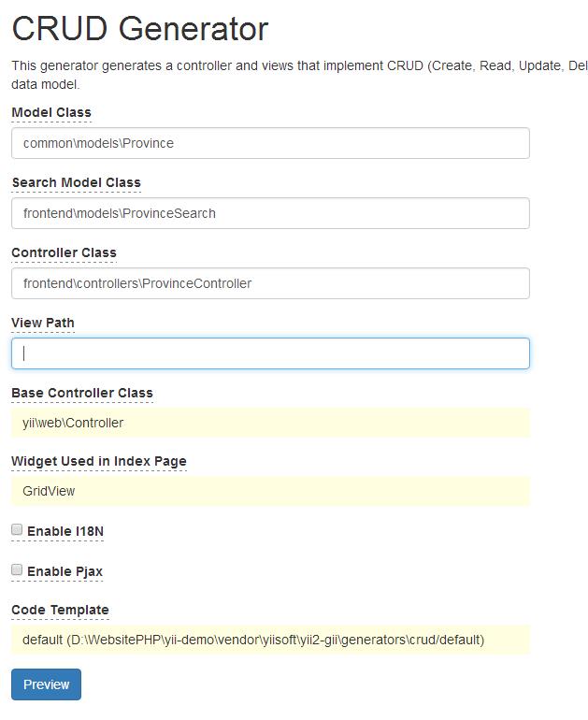Click the Widget Used in Index Page label

pyautogui.click(x=99, y=461)
